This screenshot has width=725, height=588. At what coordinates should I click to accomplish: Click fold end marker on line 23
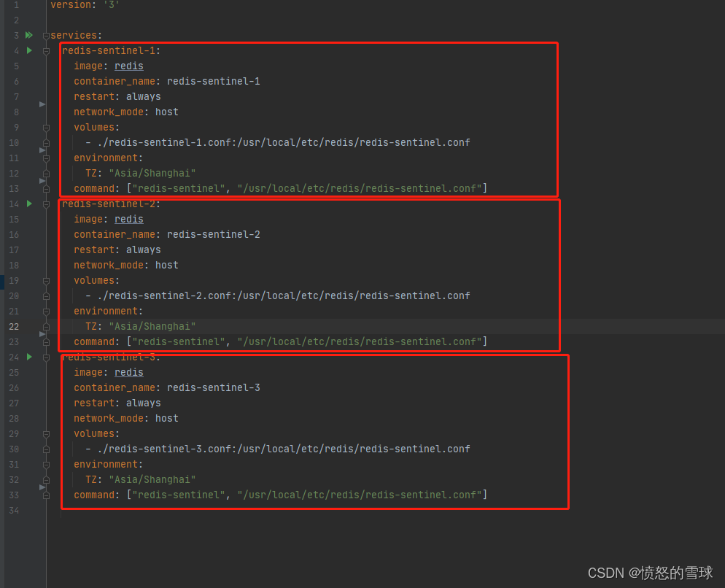pos(46,342)
